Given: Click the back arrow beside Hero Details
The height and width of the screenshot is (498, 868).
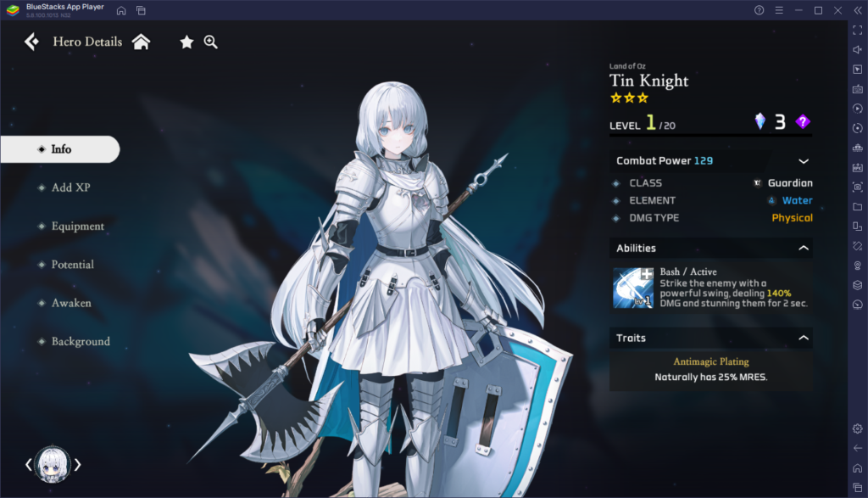Looking at the screenshot, I should click(x=31, y=42).
